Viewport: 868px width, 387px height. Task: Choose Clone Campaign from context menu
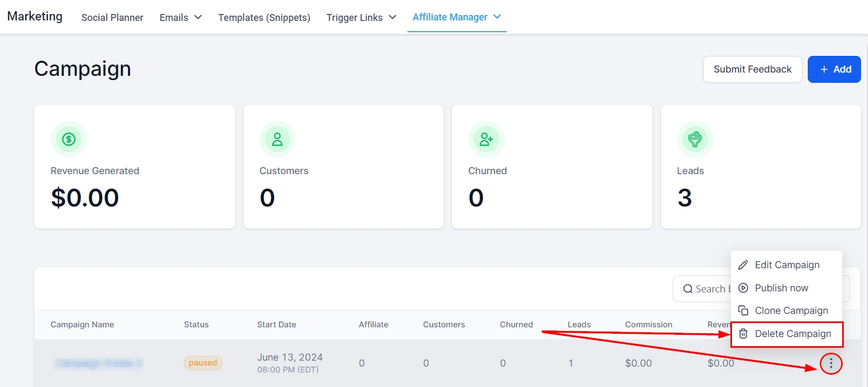point(791,311)
